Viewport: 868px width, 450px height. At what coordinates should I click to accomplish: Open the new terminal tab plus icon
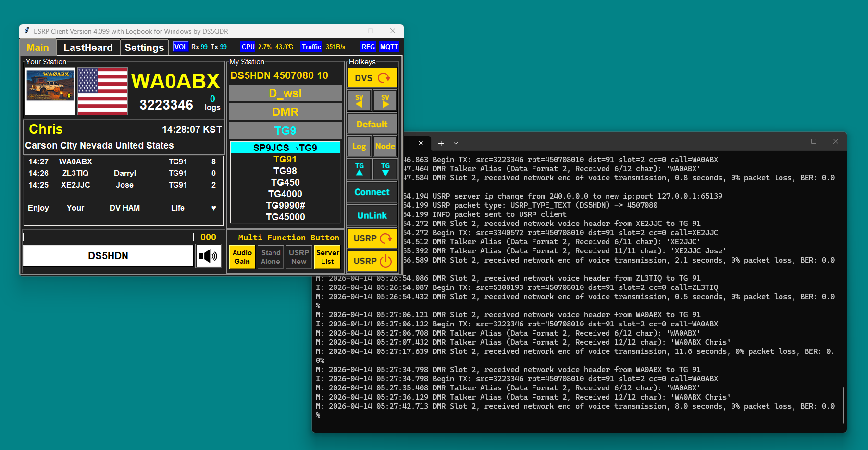coord(441,143)
